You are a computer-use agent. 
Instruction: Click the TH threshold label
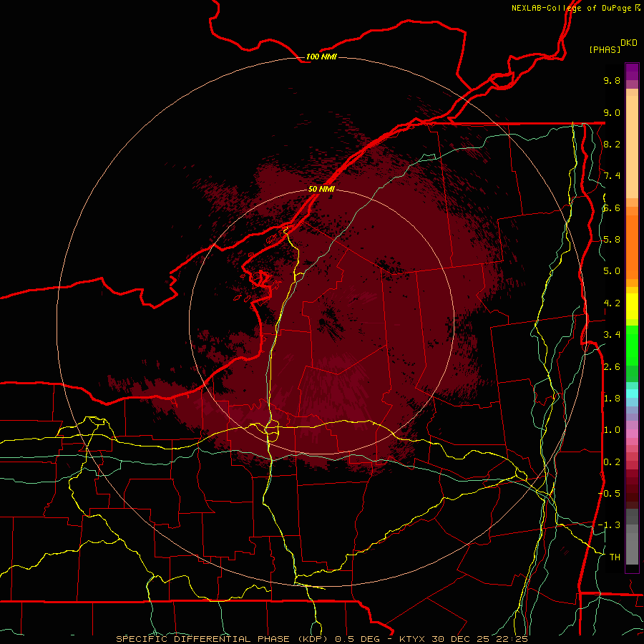[615, 557]
